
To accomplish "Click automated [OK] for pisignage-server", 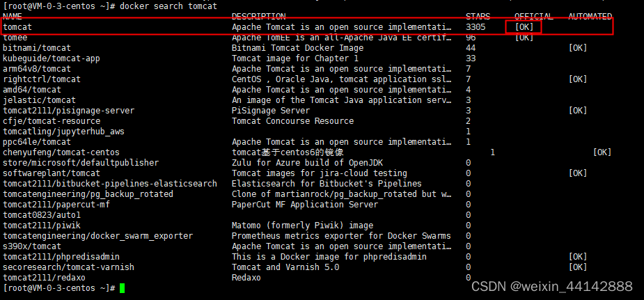I will pos(578,111).
